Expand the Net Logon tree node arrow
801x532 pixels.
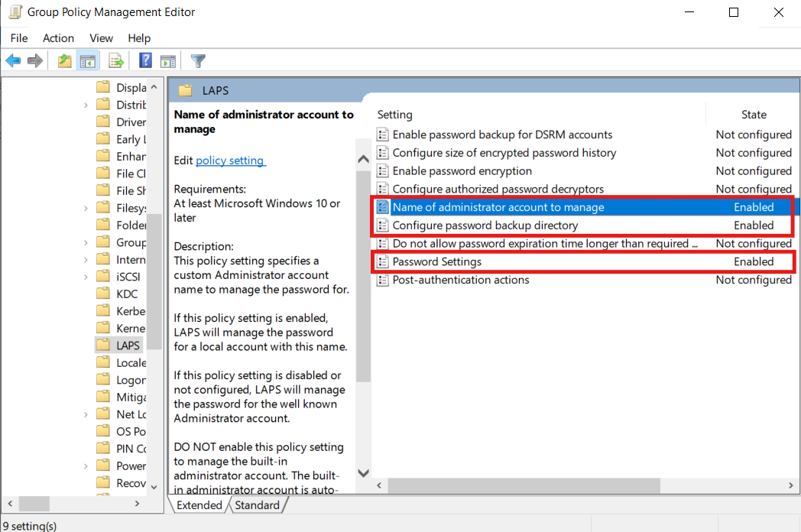86,414
